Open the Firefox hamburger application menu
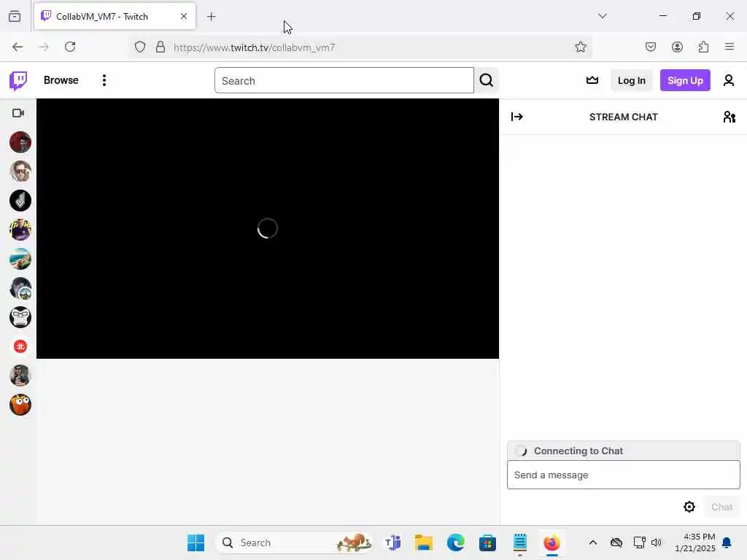Image resolution: width=747 pixels, height=560 pixels. click(729, 47)
